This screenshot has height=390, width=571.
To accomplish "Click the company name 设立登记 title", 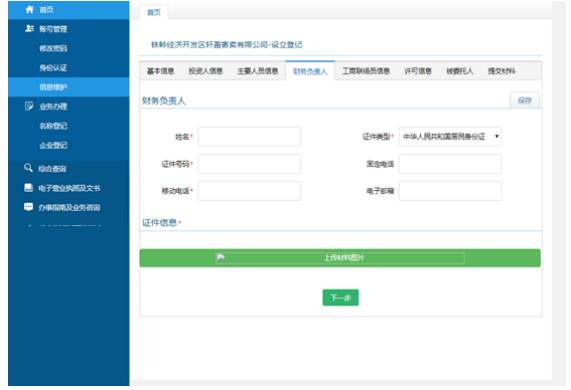I will tap(227, 45).
